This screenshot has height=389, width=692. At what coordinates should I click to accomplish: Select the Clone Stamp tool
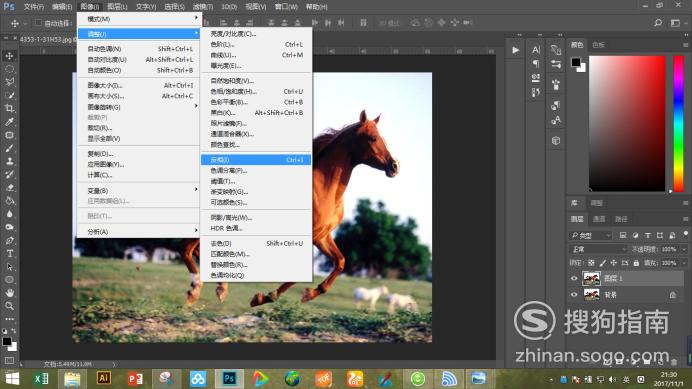(9, 161)
